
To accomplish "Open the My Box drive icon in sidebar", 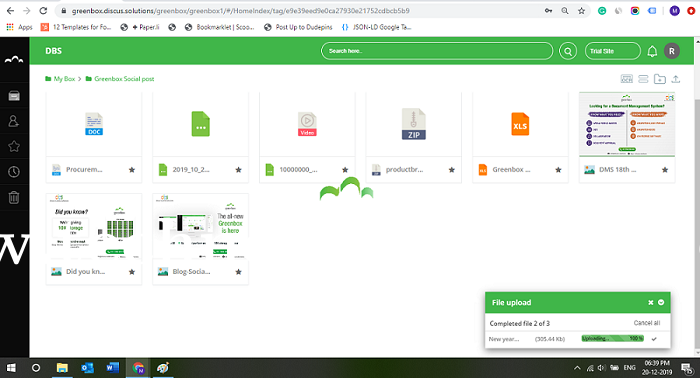I will pos(14,96).
